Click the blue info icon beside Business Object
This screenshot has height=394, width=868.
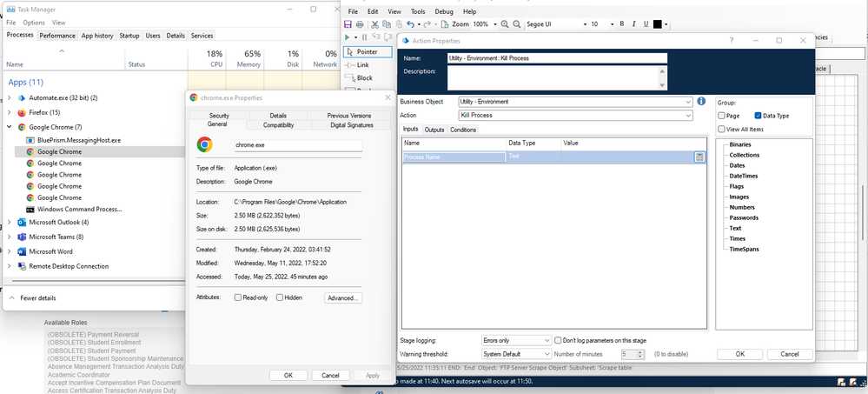pos(701,102)
